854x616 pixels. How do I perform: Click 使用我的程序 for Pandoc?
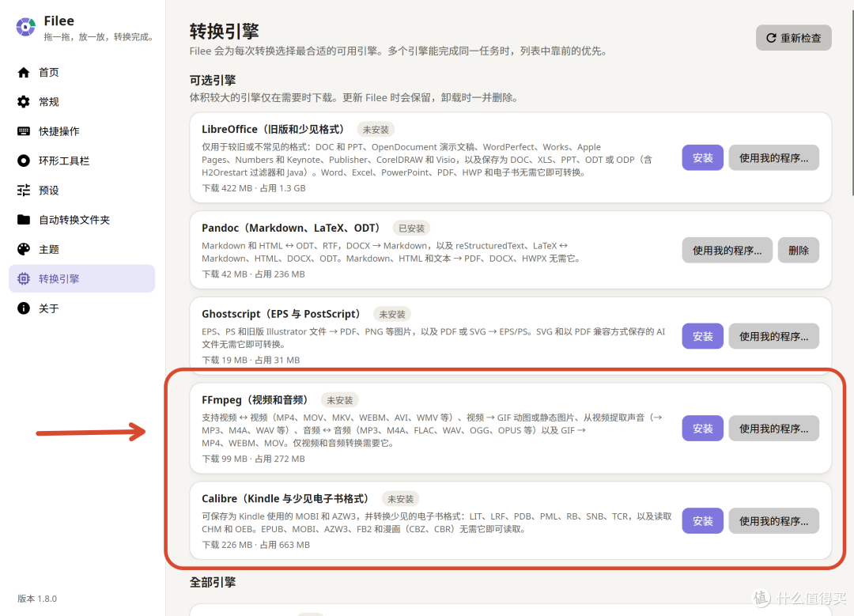pos(727,251)
